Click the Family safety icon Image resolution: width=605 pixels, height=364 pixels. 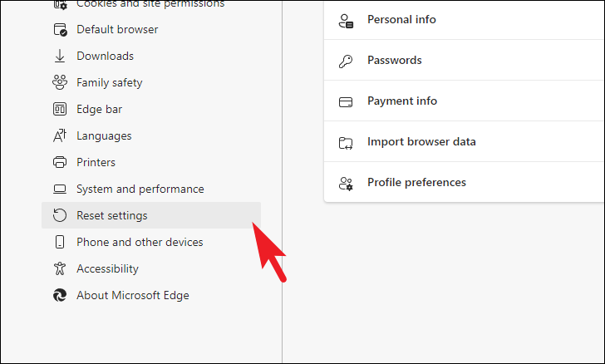pyautogui.click(x=60, y=82)
